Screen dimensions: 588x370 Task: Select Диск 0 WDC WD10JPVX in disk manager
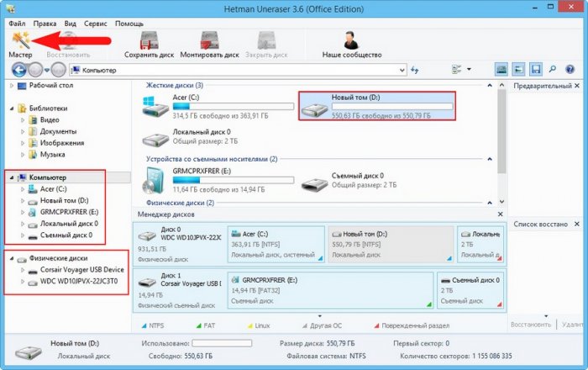180,244
